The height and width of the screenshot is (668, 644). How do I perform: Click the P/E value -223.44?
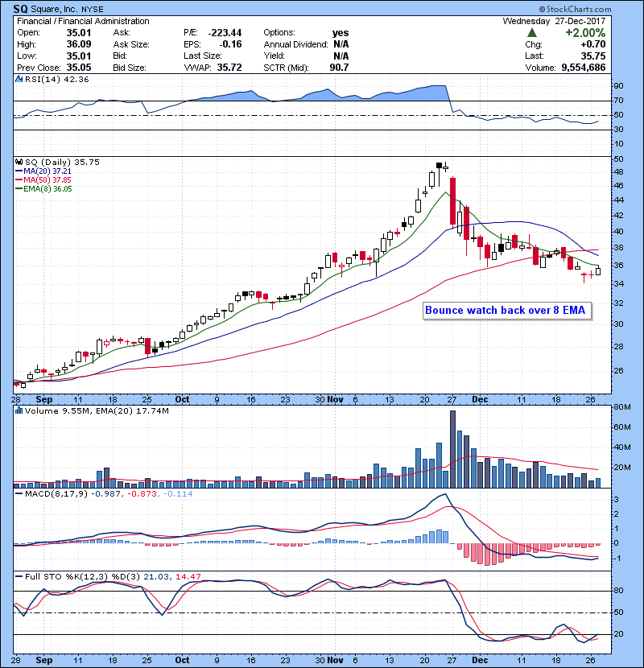tap(225, 33)
